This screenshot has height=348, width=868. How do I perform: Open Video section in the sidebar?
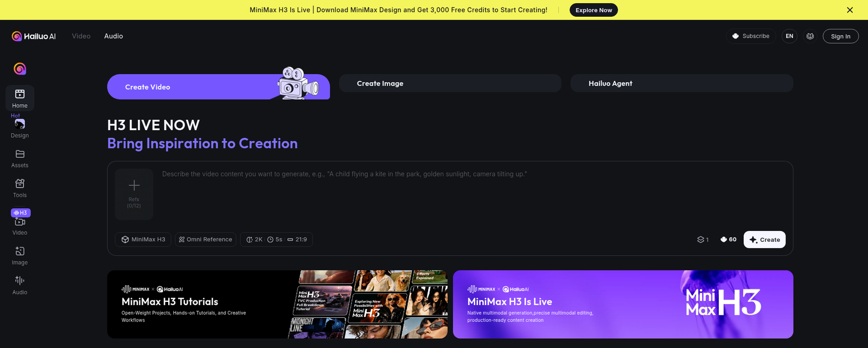tap(20, 225)
